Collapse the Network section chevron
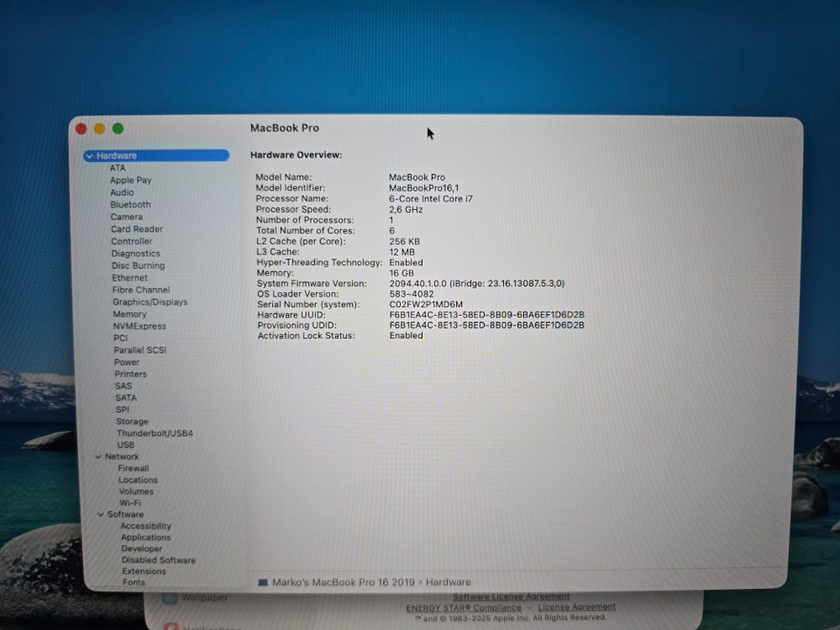 [x=98, y=457]
